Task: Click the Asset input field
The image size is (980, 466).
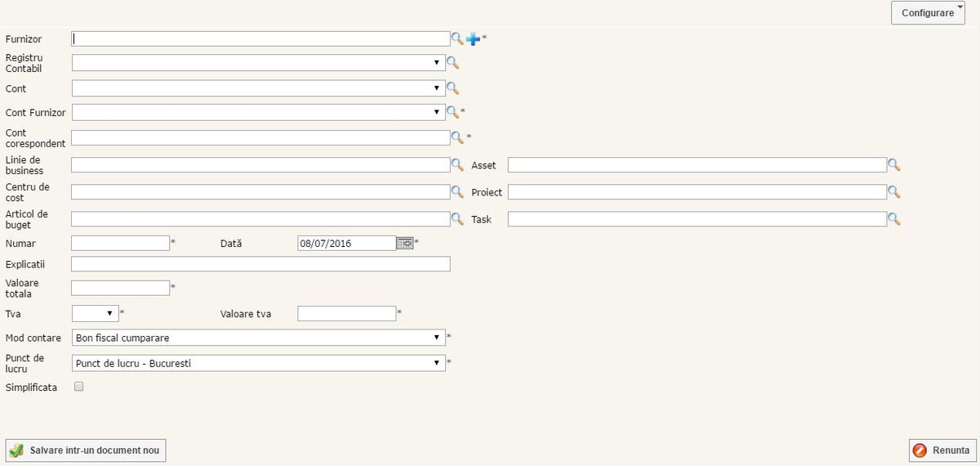Action: pos(697,165)
